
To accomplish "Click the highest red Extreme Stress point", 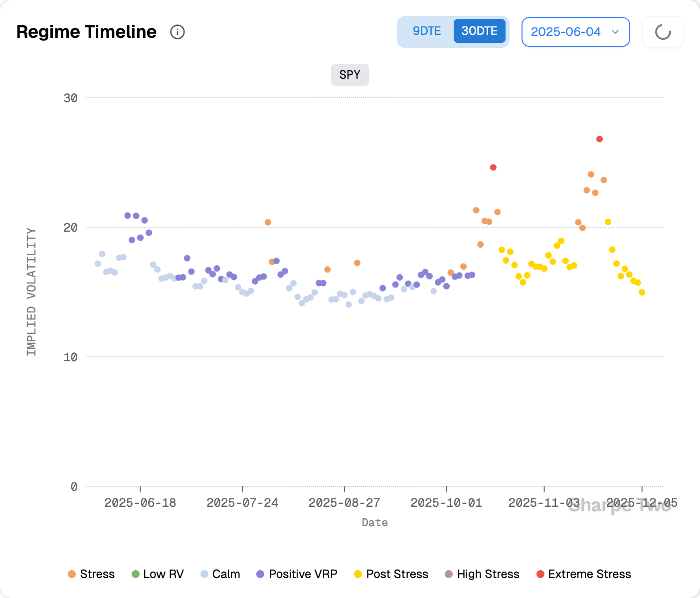I will pyautogui.click(x=599, y=139).
